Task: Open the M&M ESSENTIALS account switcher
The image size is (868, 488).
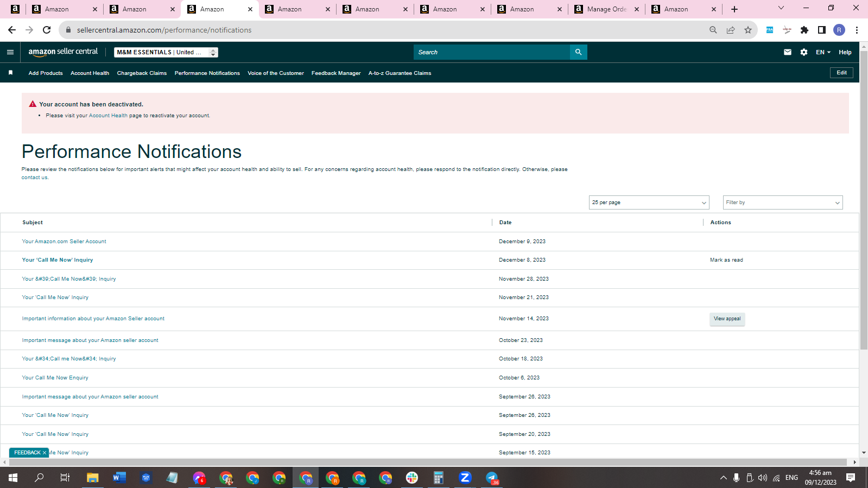Action: click(x=166, y=52)
